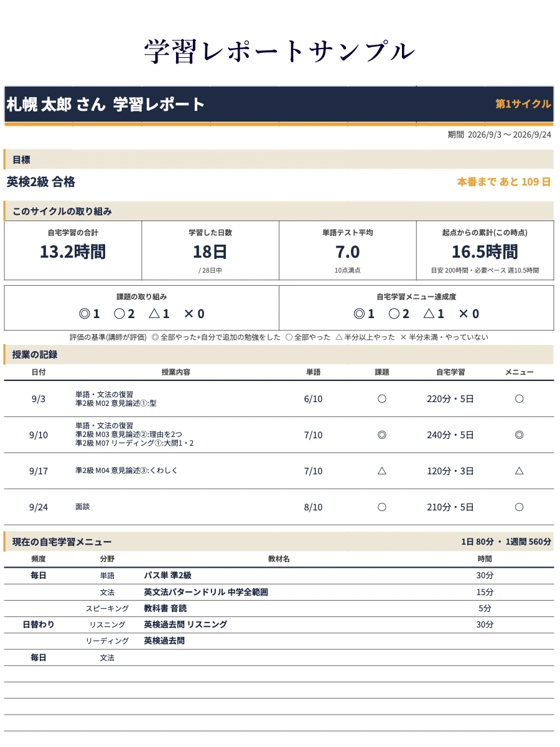Screen dimensions: 560x747
Task: Click the 15分 time cell
Action: click(485, 592)
